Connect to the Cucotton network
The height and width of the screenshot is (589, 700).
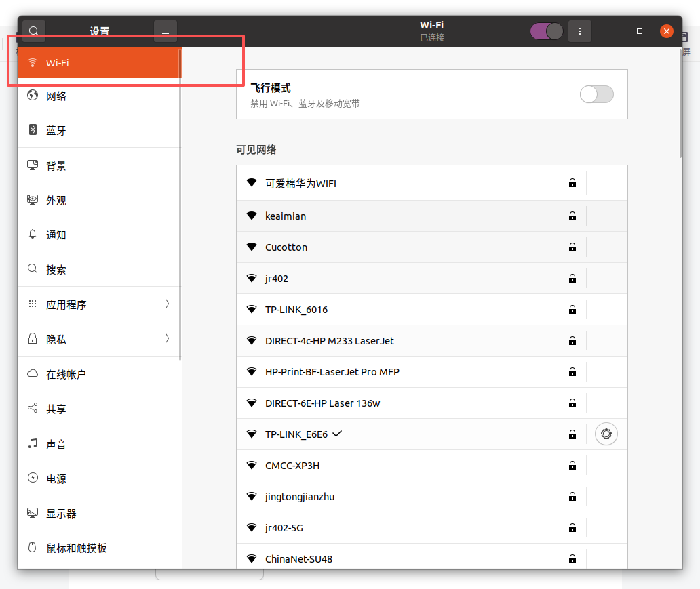point(431,247)
